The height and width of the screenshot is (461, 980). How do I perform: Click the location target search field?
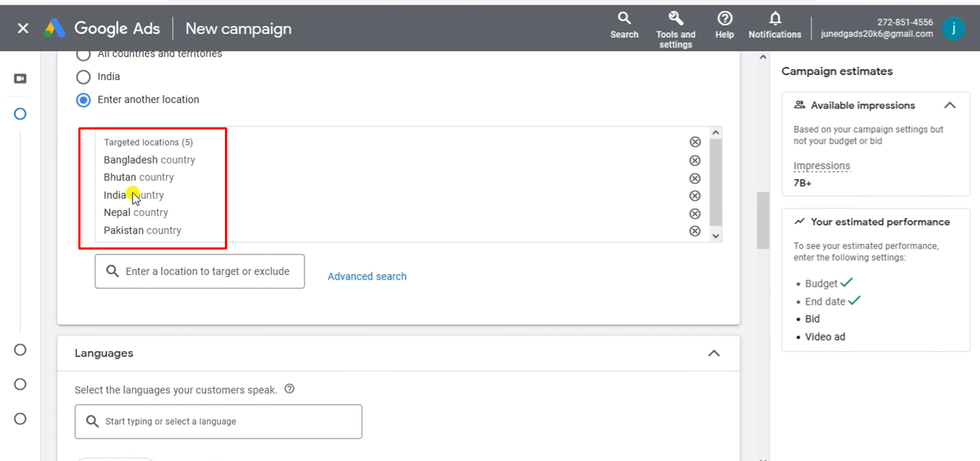207,271
